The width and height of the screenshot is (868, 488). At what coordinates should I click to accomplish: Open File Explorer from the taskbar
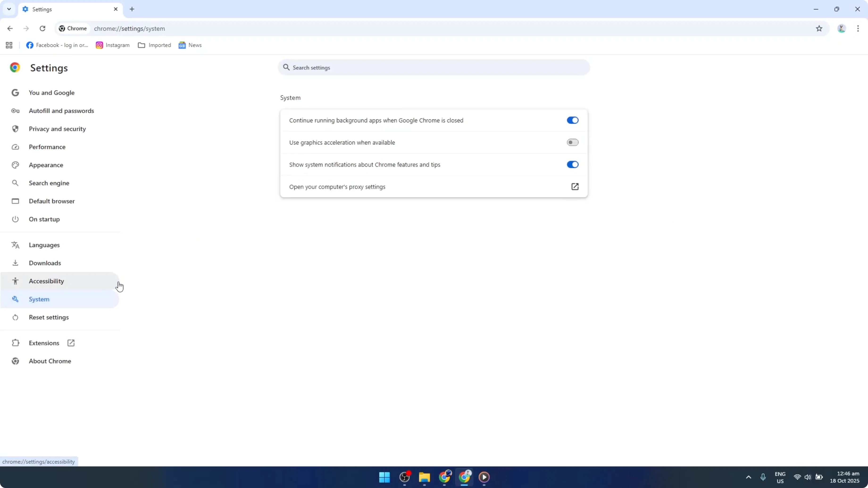(x=424, y=477)
